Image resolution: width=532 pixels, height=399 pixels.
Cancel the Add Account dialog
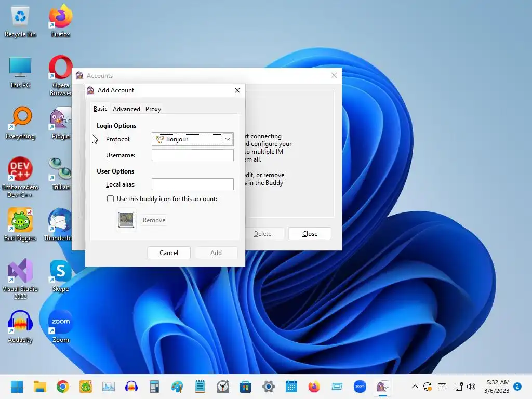pyautogui.click(x=169, y=253)
